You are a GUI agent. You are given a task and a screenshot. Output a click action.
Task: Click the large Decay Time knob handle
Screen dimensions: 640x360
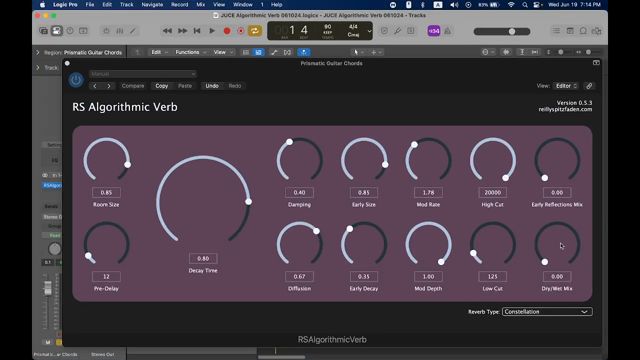[248, 202]
